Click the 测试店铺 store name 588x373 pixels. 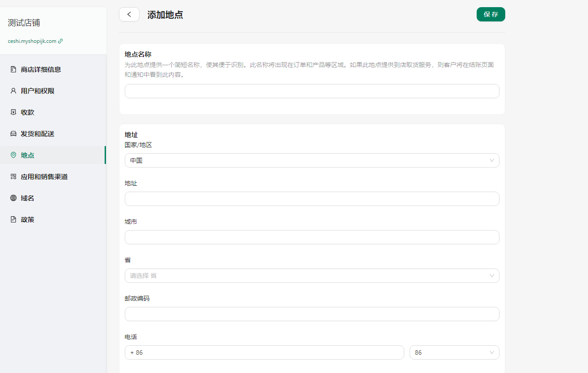(x=24, y=23)
